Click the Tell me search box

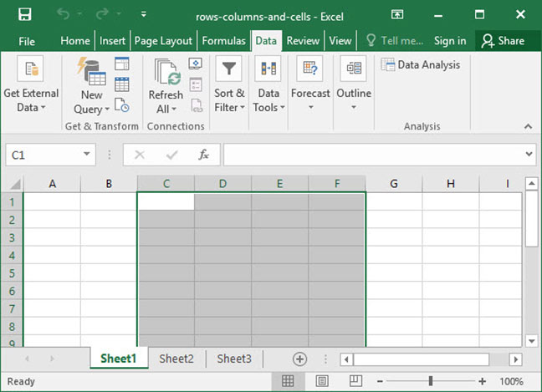[395, 41]
